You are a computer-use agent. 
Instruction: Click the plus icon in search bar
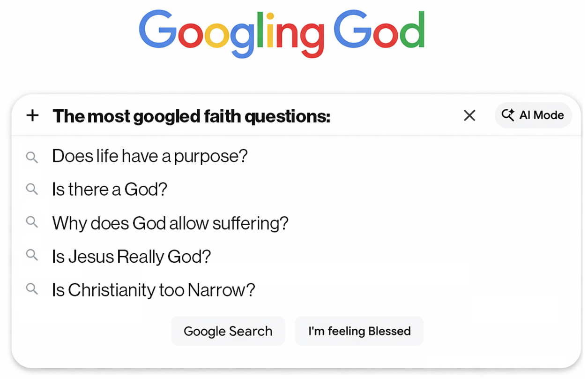click(32, 115)
